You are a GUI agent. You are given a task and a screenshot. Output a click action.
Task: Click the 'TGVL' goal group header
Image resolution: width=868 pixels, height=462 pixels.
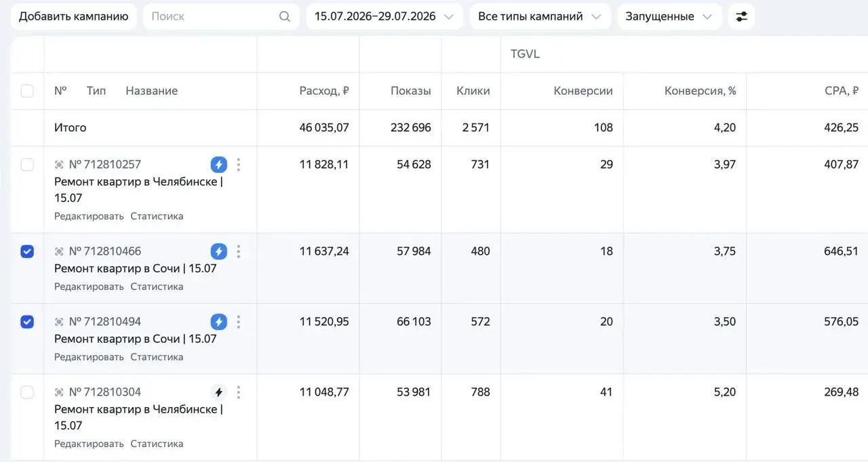(x=525, y=54)
